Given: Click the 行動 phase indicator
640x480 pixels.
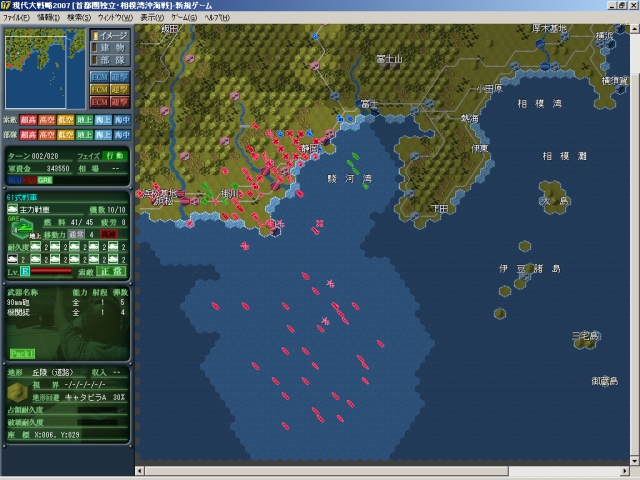Looking at the screenshot, I should (x=115, y=156).
